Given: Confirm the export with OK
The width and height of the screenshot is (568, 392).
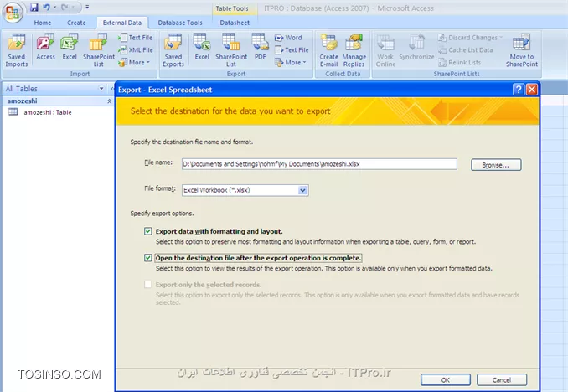Looking at the screenshot, I should [x=446, y=379].
